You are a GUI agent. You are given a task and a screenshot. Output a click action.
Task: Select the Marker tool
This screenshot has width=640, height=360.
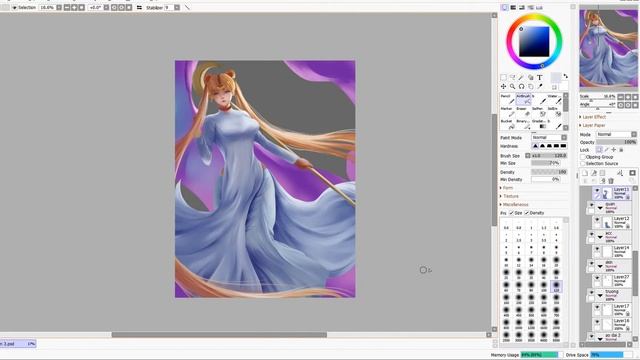pos(507,112)
